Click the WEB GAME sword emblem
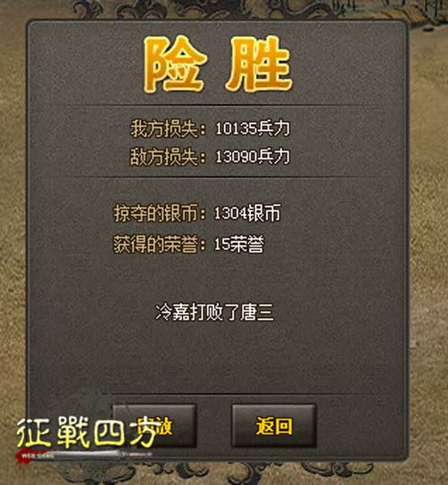Viewport: 448px width, 485px height. 83,455
